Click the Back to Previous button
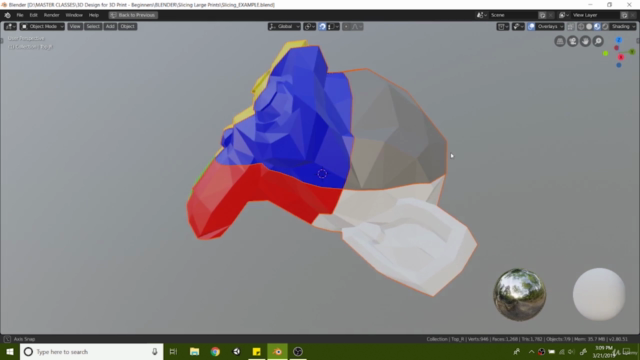Viewport: 640px width, 360px height. click(x=133, y=15)
